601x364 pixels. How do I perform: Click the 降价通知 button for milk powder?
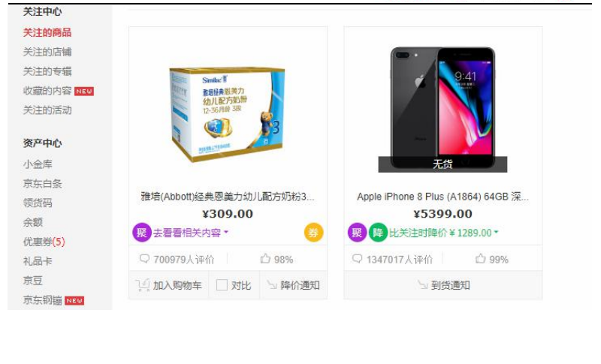(293, 285)
